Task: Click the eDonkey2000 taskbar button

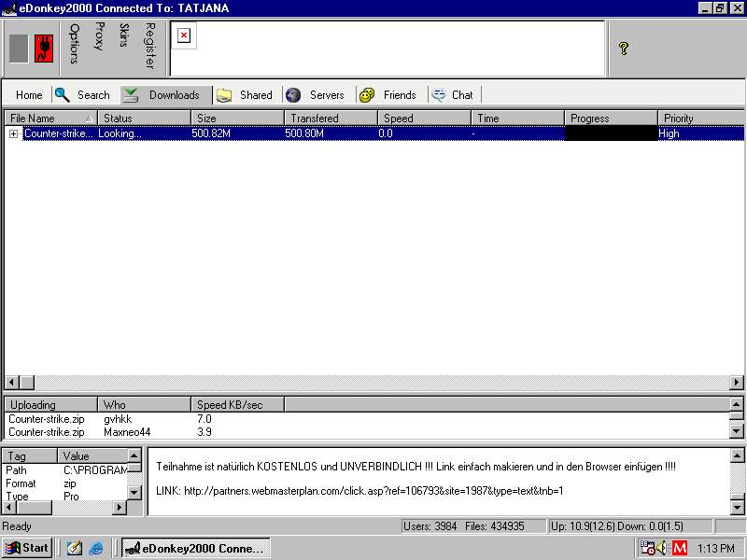Action: 196,548
